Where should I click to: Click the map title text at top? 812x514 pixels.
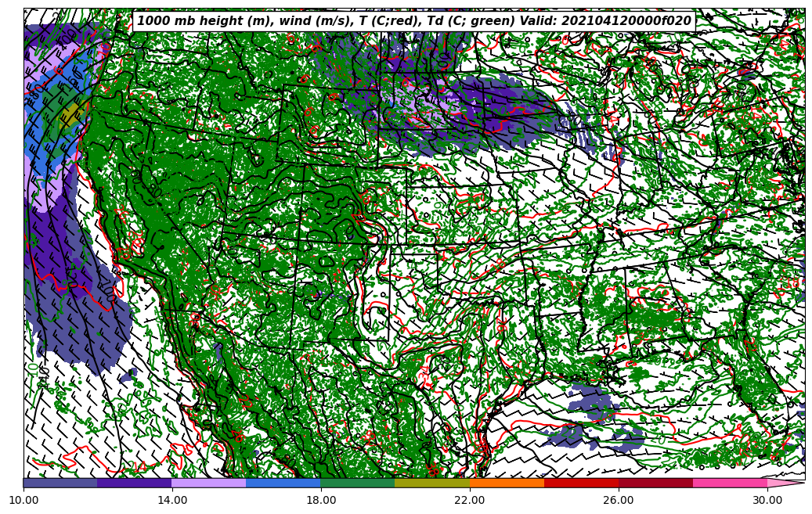[x=414, y=21]
